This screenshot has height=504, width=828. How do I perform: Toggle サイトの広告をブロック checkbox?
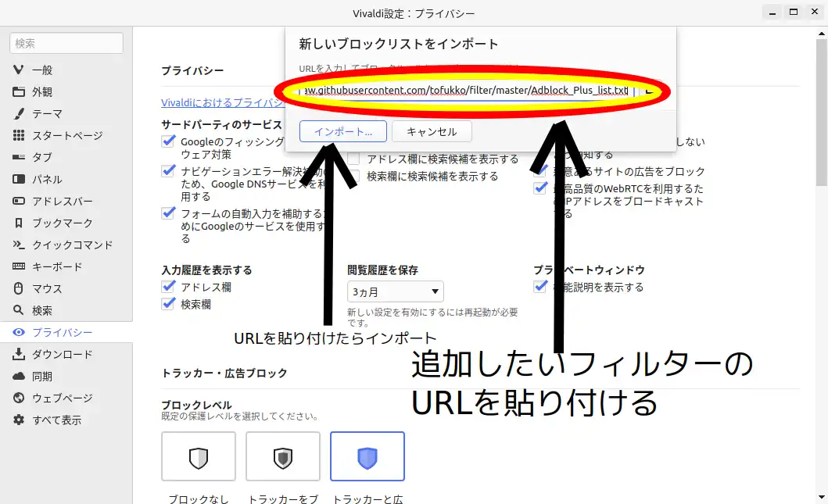click(540, 171)
